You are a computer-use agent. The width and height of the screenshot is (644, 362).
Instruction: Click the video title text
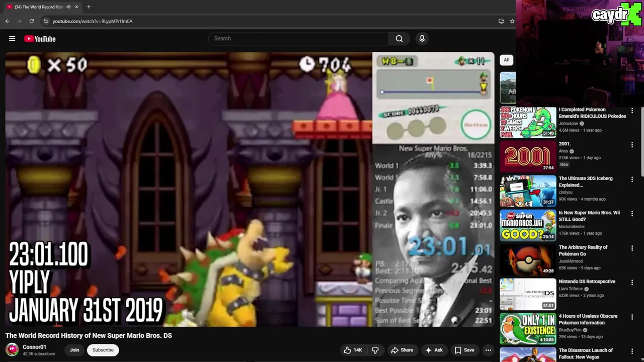point(89,335)
